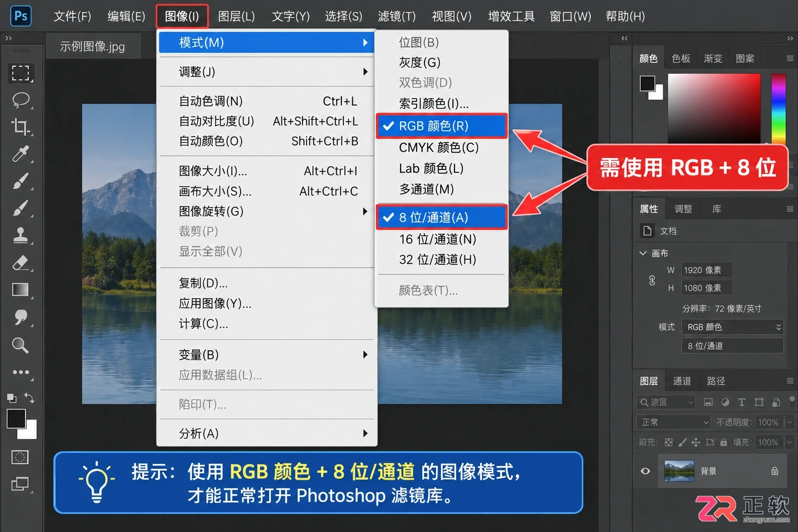
Task: Click lock position move-arrows icon
Action: 696,442
